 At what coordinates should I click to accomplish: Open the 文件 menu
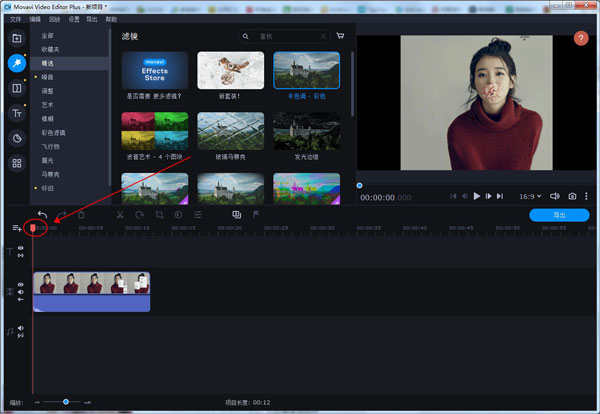16,19
